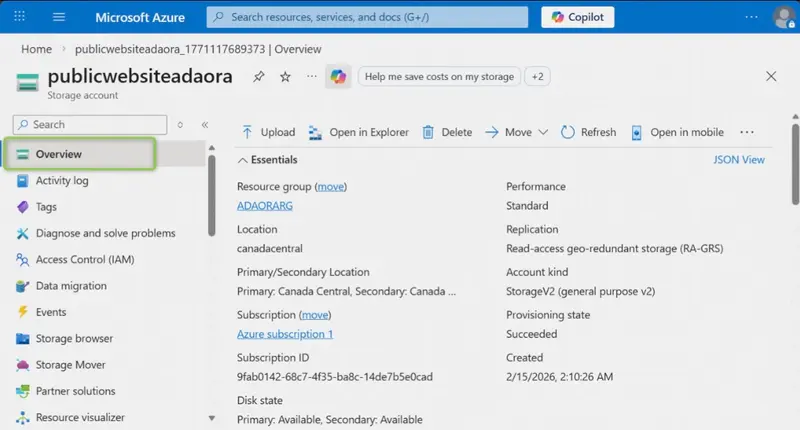Focus the sidebar menu Search box
Viewport: 800px width, 430px height.
point(90,124)
